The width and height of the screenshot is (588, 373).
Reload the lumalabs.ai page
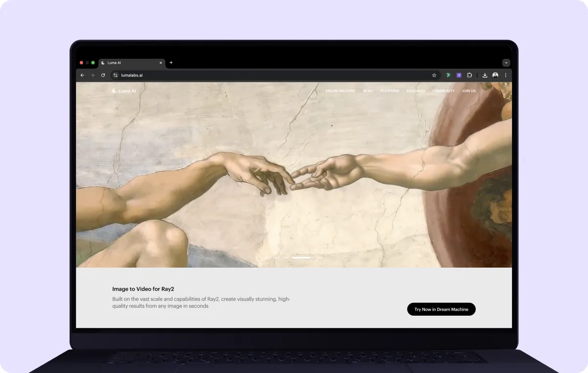pos(103,75)
